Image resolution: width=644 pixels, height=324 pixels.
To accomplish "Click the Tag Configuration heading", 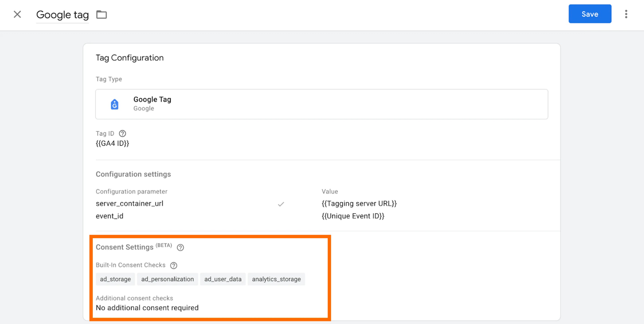I will (x=130, y=58).
